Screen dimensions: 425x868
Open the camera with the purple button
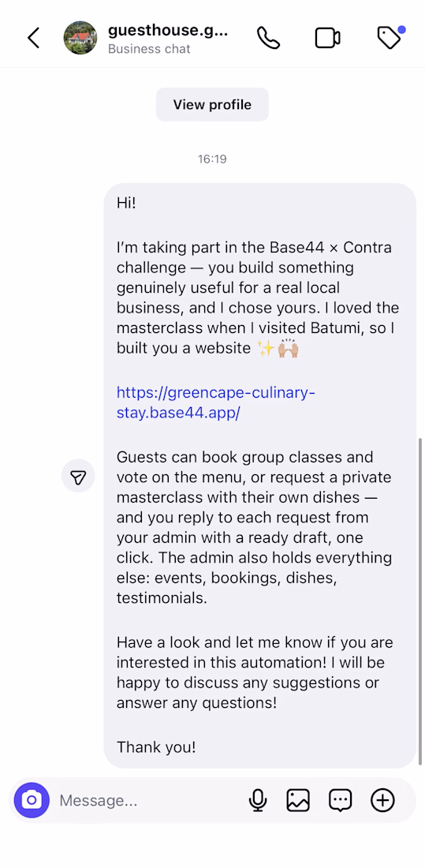(x=32, y=800)
